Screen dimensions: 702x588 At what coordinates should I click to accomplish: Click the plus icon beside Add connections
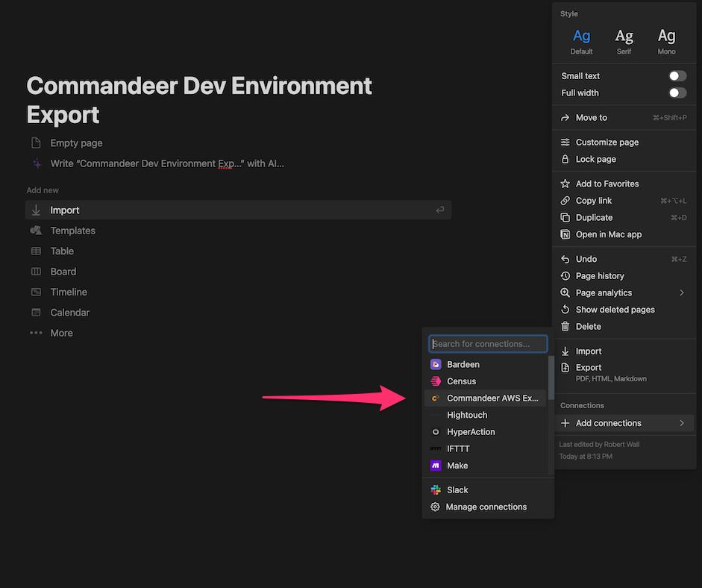tap(565, 423)
